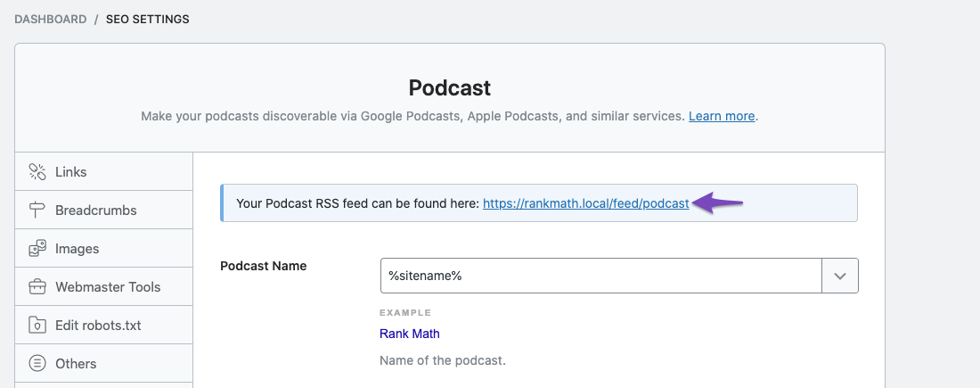
Task: Go to Dashboard via the breadcrumb
Action: [51, 20]
